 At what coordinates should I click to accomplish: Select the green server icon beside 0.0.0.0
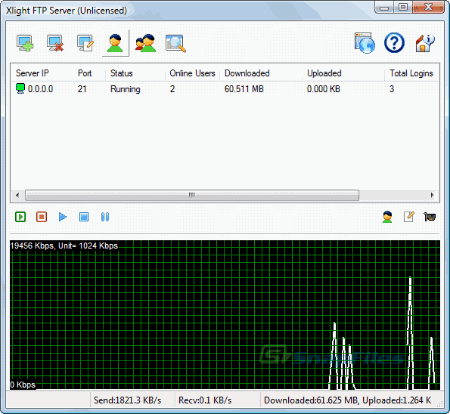click(20, 89)
